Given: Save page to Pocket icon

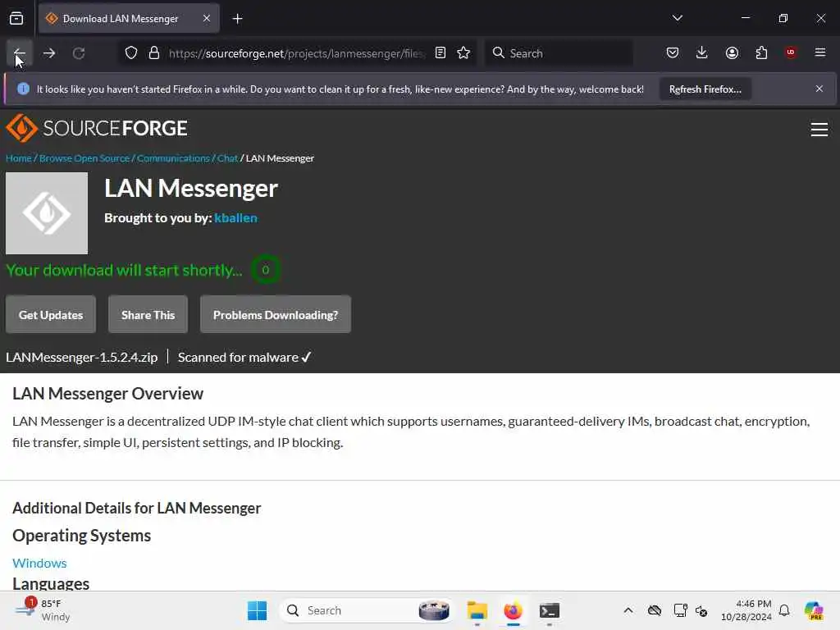Looking at the screenshot, I should pos(673,52).
